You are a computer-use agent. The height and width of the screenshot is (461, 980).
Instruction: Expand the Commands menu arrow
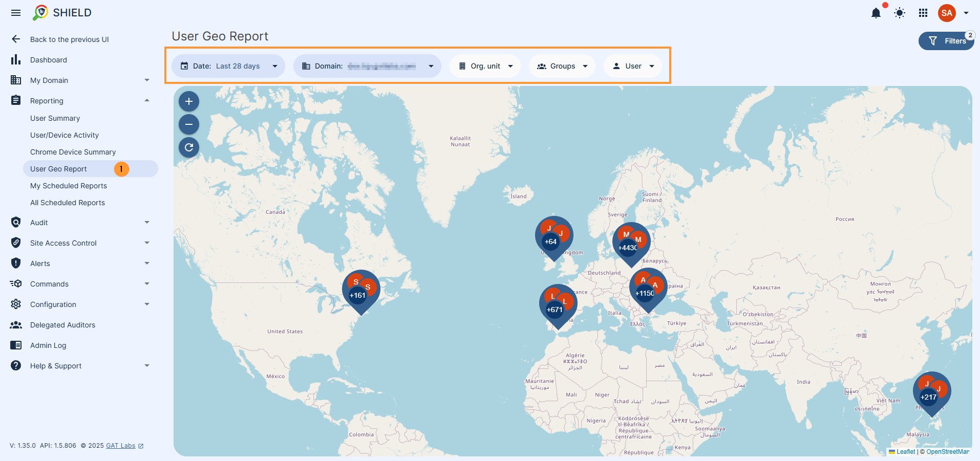tap(147, 284)
